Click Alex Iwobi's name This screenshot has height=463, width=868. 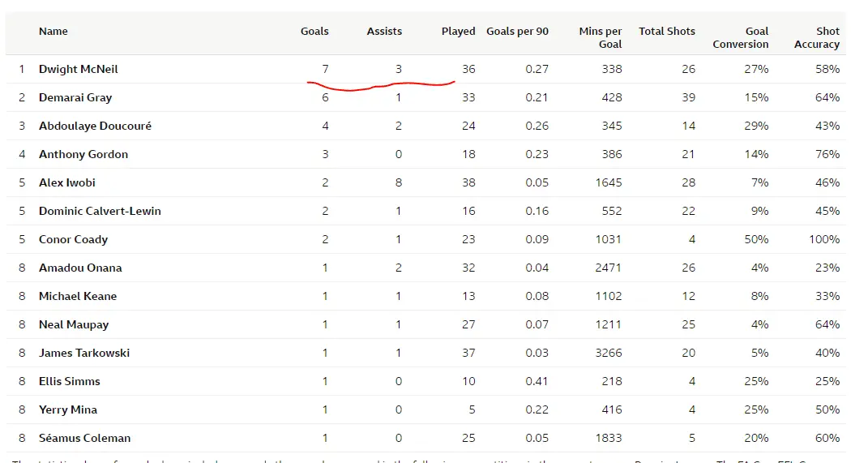tap(67, 183)
